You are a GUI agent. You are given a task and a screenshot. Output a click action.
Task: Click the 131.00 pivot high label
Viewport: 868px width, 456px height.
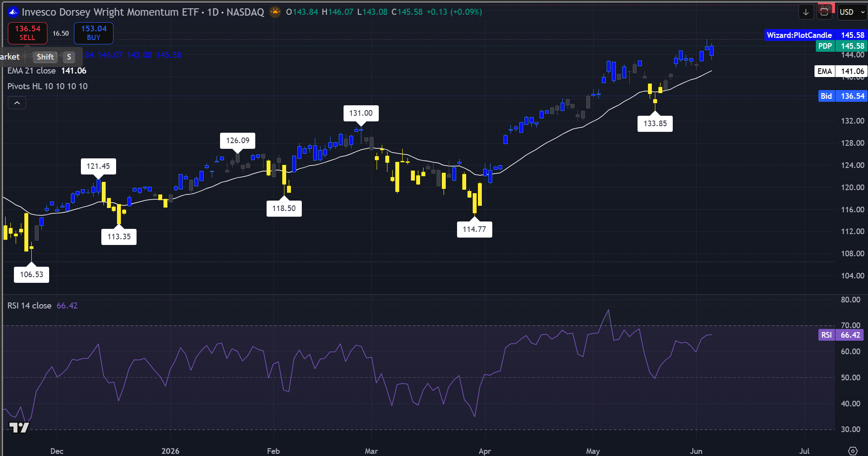361,113
